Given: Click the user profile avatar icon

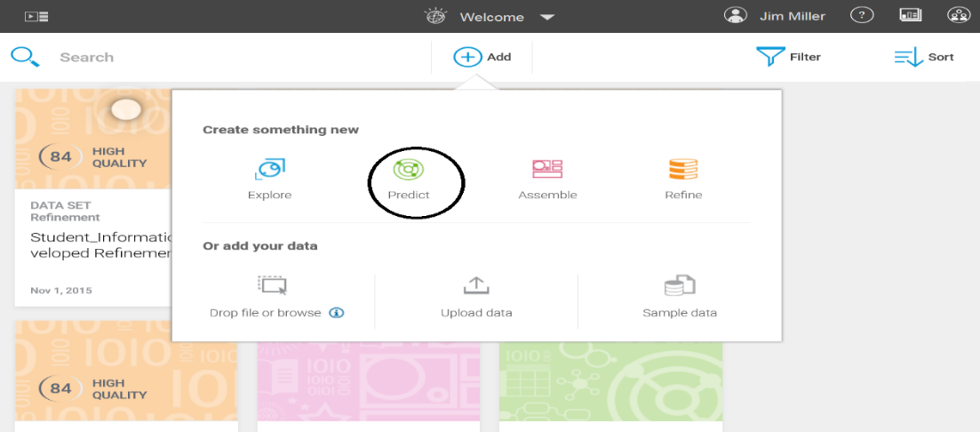Looking at the screenshot, I should pos(736,16).
